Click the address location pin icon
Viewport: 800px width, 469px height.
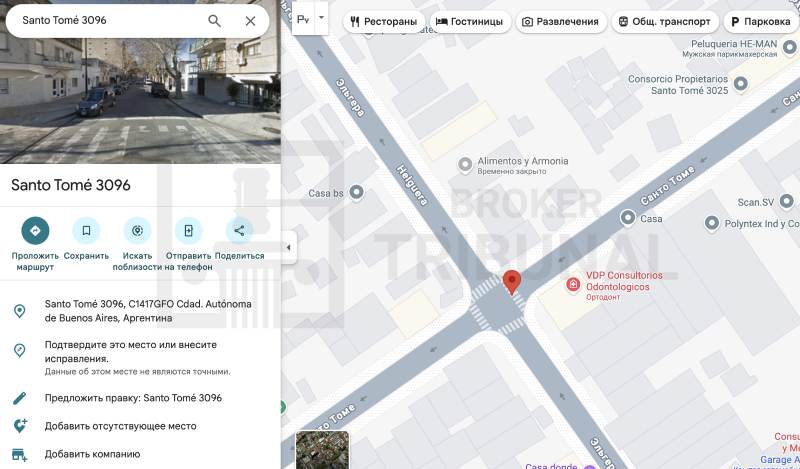pyautogui.click(x=19, y=311)
